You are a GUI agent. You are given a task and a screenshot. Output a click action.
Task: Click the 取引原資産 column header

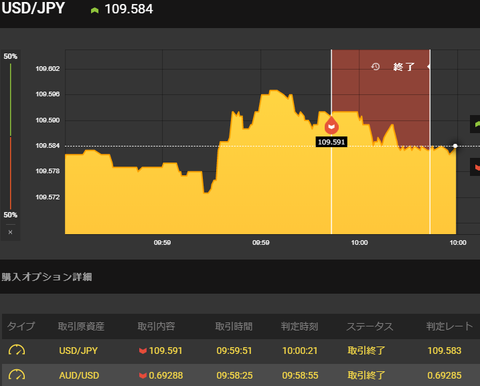[81, 326]
